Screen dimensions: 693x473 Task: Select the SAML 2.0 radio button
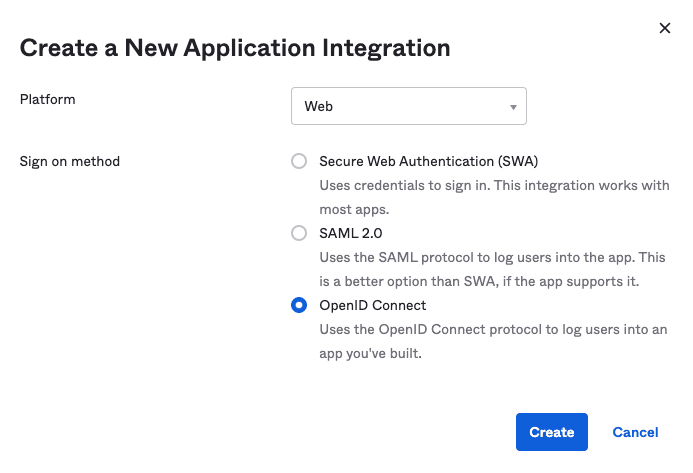click(x=299, y=233)
